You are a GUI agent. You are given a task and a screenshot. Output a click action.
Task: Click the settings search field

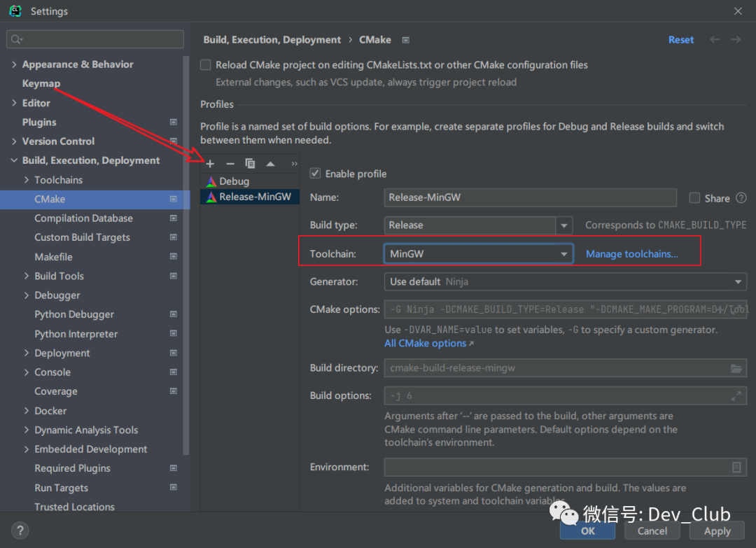[x=95, y=39]
